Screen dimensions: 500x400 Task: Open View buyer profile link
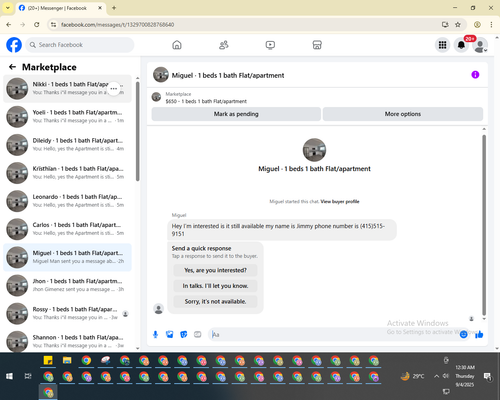340,201
